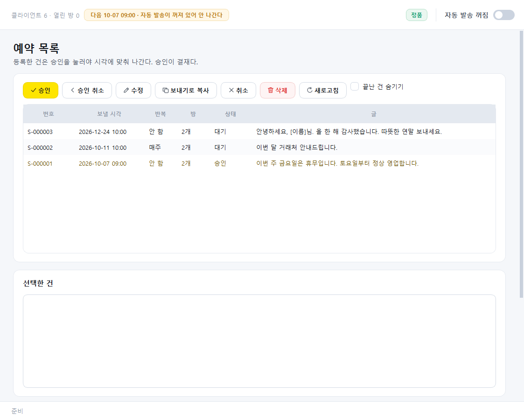This screenshot has width=524, height=420.
Task: Click the 대기 status in S-000002 row
Action: click(x=220, y=147)
